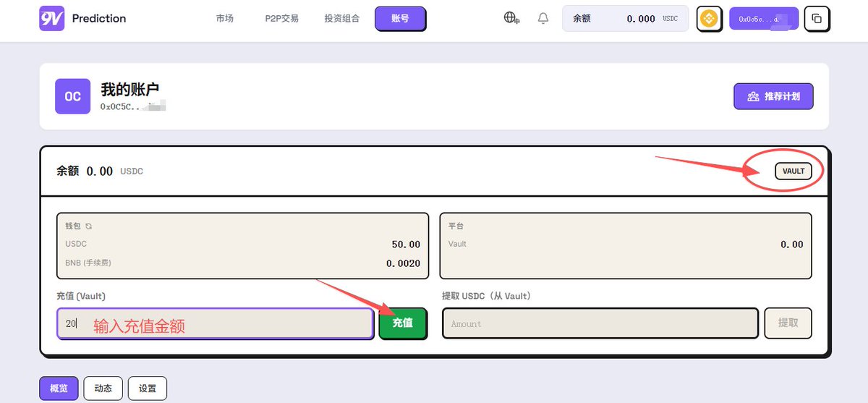Screen dimensions: 868x403
Task: Click the OC account avatar
Action: [x=73, y=96]
